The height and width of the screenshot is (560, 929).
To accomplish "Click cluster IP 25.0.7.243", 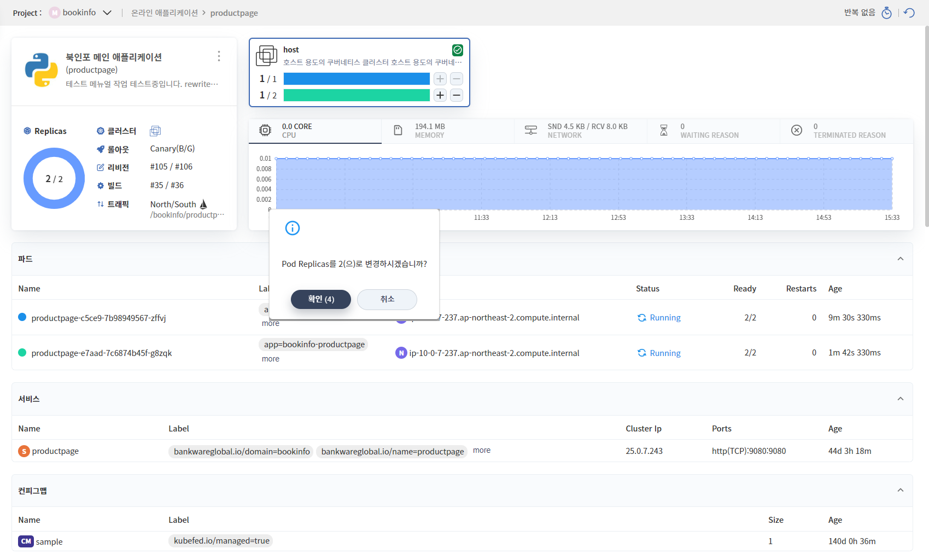I will pyautogui.click(x=644, y=451).
